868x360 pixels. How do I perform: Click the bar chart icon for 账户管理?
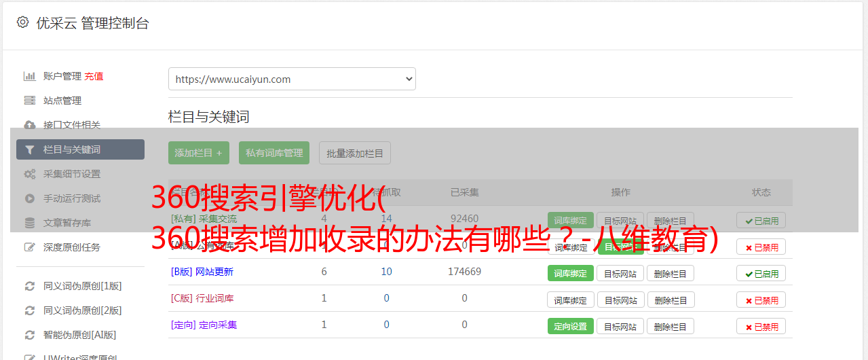29,76
